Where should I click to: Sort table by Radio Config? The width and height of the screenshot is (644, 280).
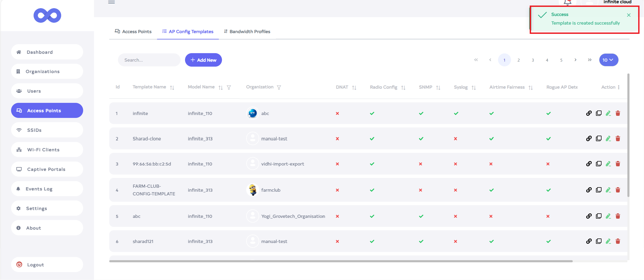[403, 88]
